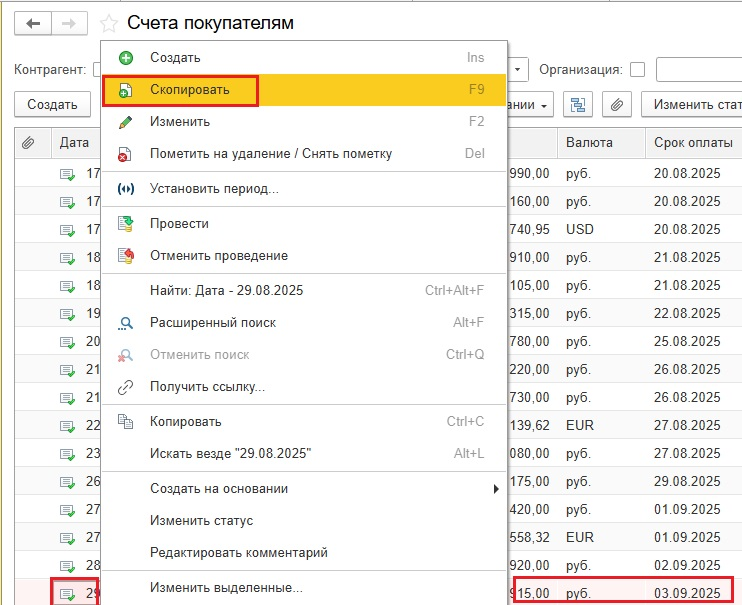Click the organization input field
Screen dimensions: 742x605
click(x=699, y=70)
